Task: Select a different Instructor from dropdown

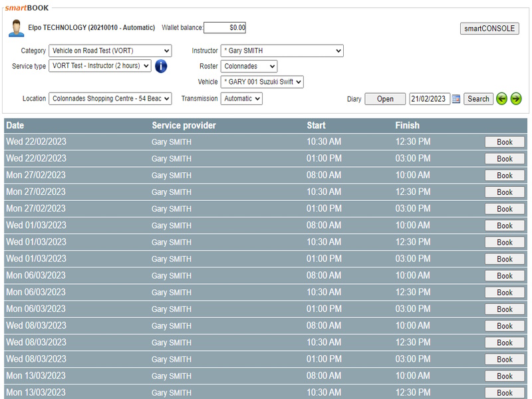Action: point(282,51)
